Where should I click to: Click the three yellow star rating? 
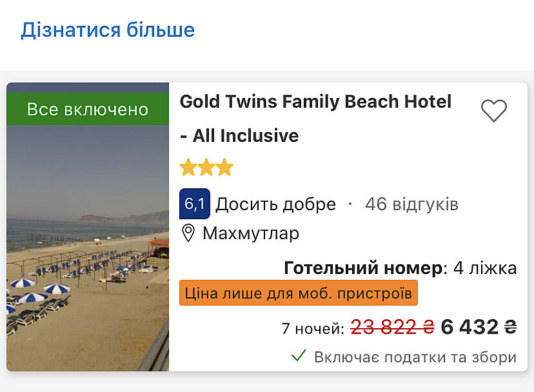206,168
